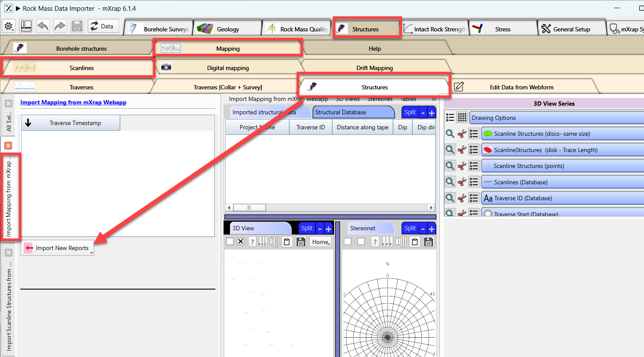Click the magnifier icon beside Scanlines (Database)
Viewport: 644px width, 357px height.
(450, 182)
